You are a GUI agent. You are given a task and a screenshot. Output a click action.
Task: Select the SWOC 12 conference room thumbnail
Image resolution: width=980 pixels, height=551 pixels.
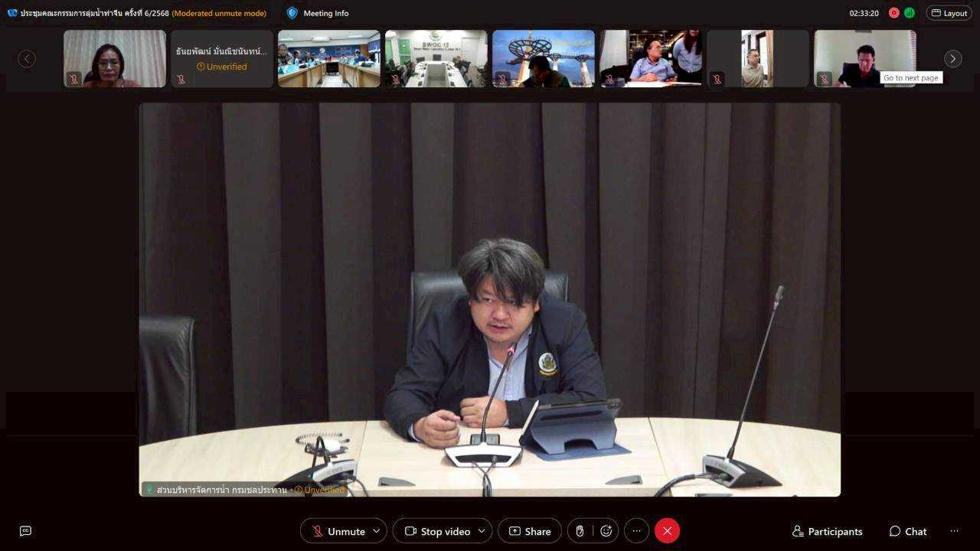click(436, 59)
